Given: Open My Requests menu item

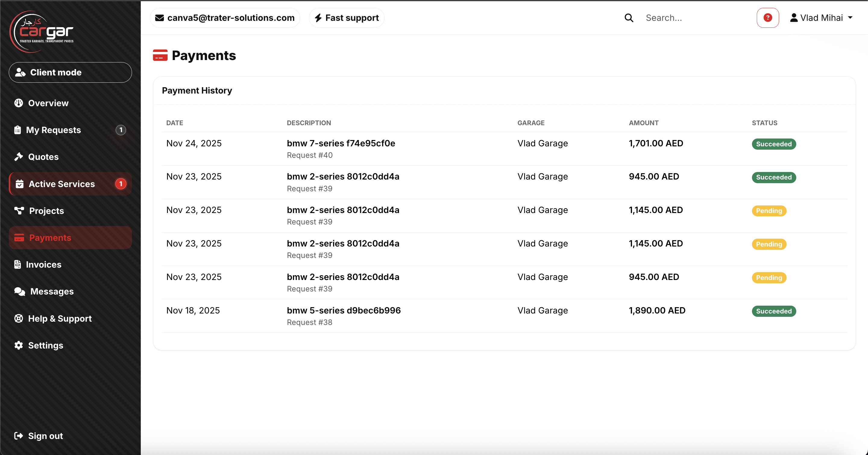Looking at the screenshot, I should [x=54, y=130].
